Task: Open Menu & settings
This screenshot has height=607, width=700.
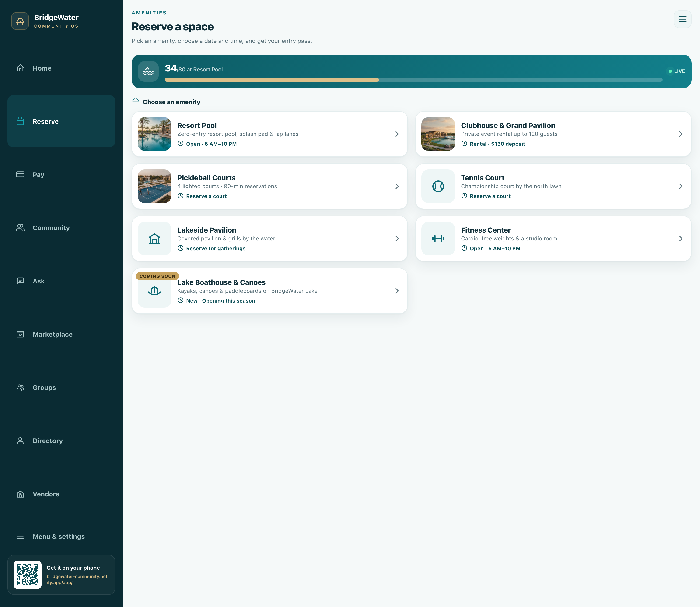Action: tap(61, 536)
